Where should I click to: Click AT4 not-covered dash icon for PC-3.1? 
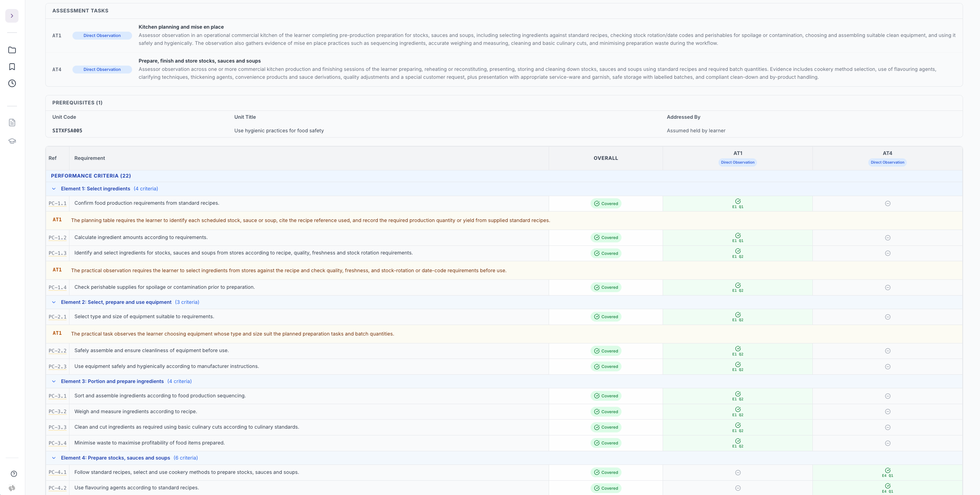[x=888, y=396]
